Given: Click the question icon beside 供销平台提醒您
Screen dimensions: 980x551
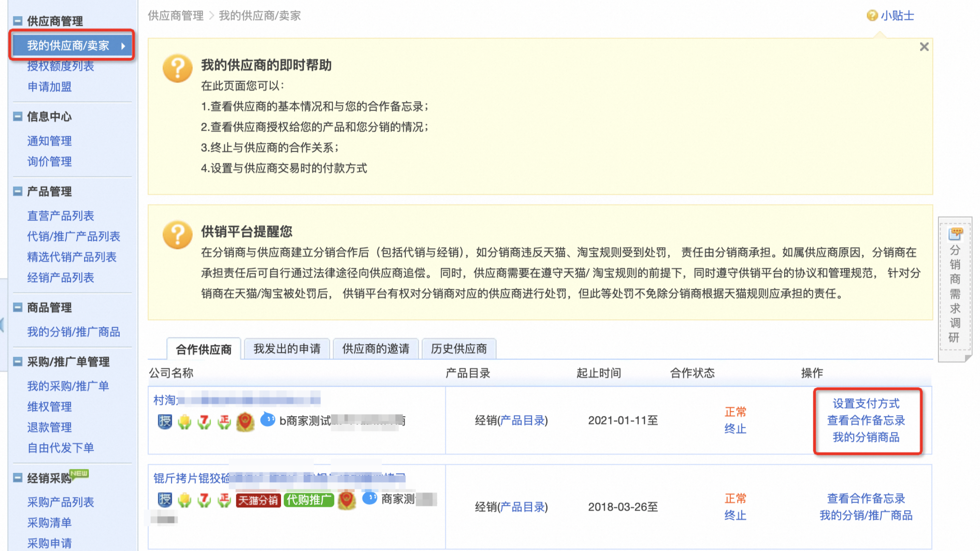Looking at the screenshot, I should [178, 235].
